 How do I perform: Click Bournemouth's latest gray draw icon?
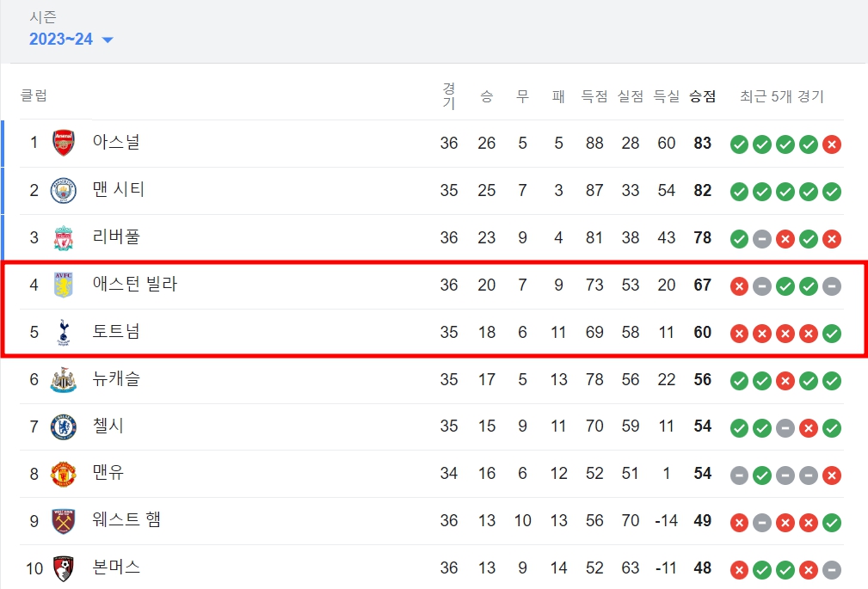(831, 570)
